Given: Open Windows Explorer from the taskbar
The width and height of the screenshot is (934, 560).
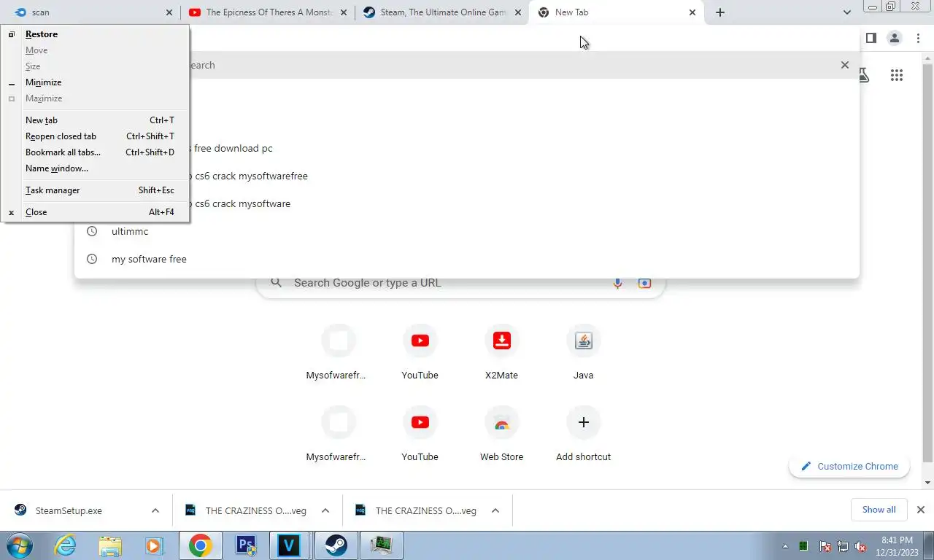Looking at the screenshot, I should [110, 545].
